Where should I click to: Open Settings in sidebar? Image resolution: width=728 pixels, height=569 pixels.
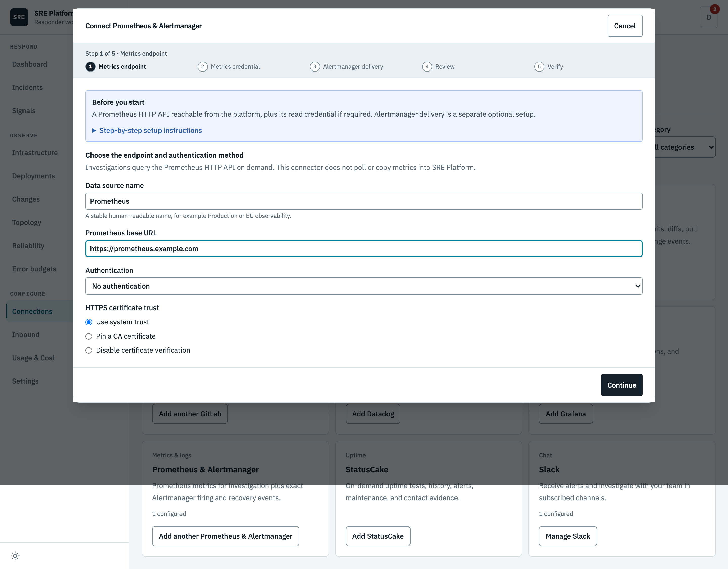click(25, 381)
